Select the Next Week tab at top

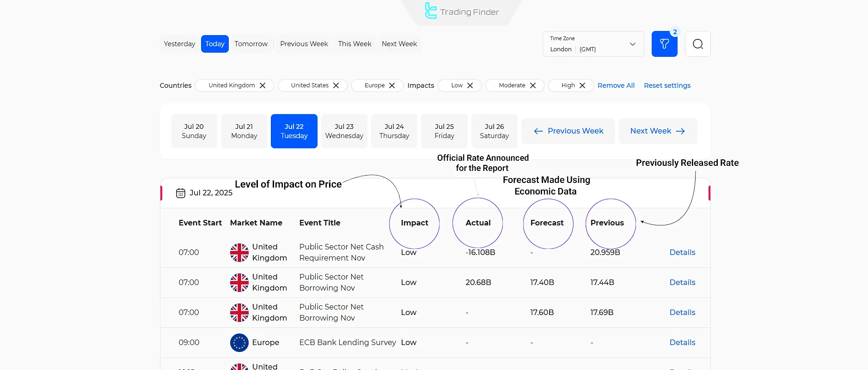[x=399, y=44]
